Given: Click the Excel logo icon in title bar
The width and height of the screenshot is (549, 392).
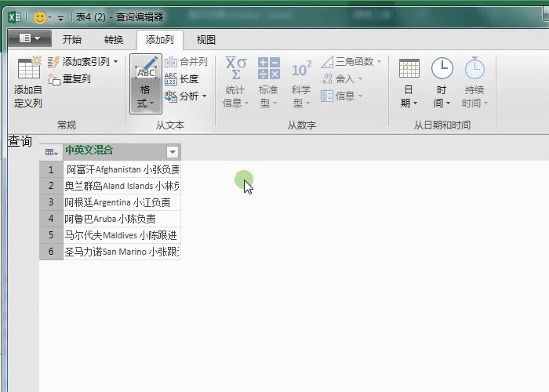Looking at the screenshot, I should pyautogui.click(x=13, y=17).
